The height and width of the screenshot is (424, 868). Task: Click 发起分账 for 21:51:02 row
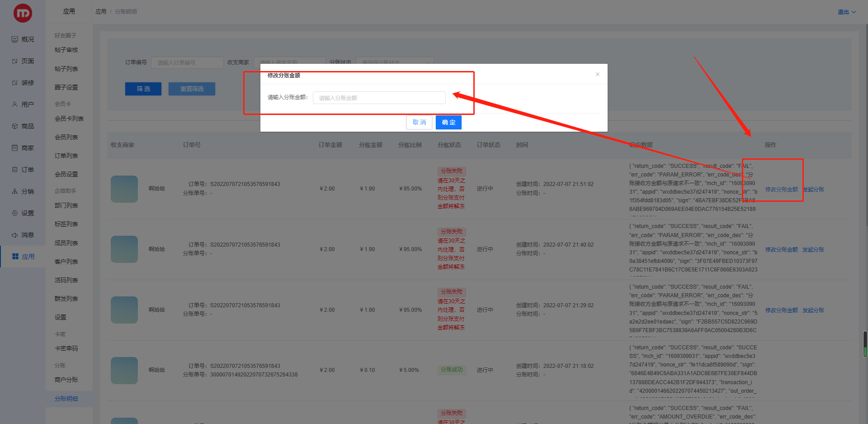click(813, 189)
